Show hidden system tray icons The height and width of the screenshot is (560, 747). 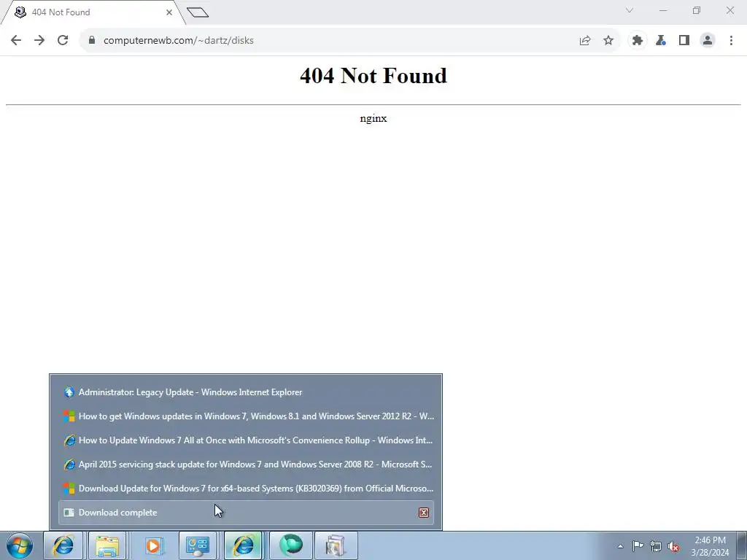point(620,546)
